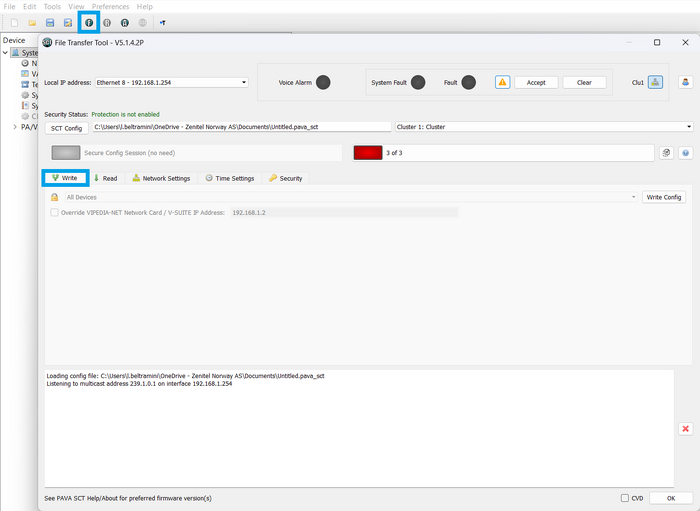Viewport: 700px width, 511px height.
Task: Click the yellow warning triangle icon
Action: 502,82
